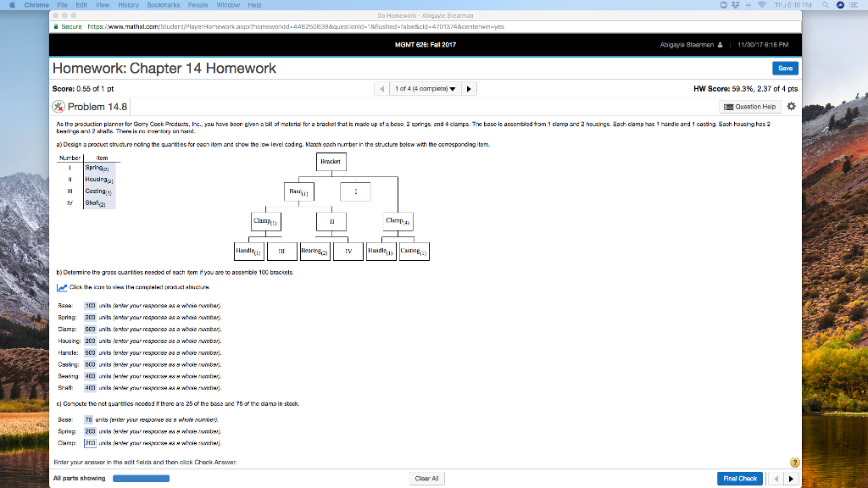This screenshot has height=488, width=868.
Task: Click the Problem 14.8 pencil icon
Action: click(x=58, y=105)
